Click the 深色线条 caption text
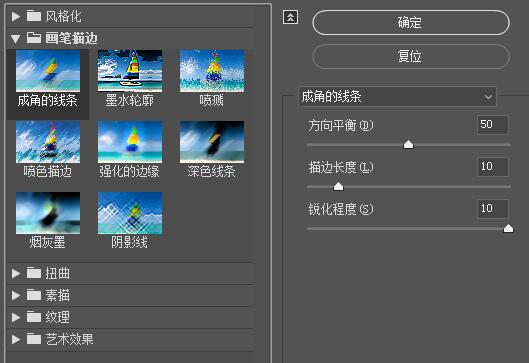 point(212,171)
